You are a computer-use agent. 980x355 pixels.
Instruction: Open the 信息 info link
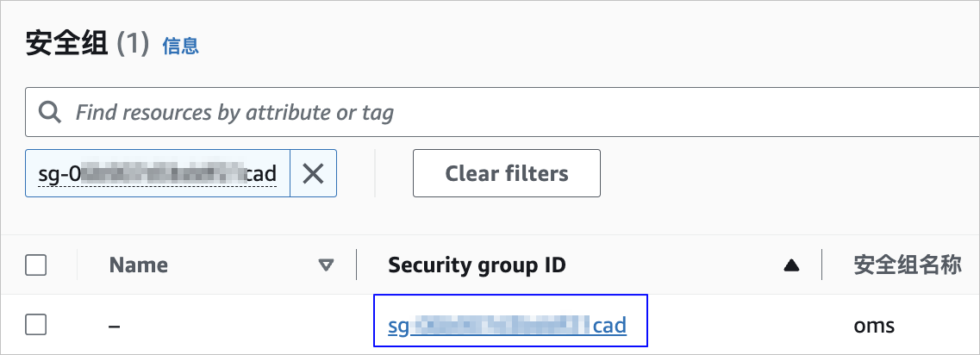[181, 46]
